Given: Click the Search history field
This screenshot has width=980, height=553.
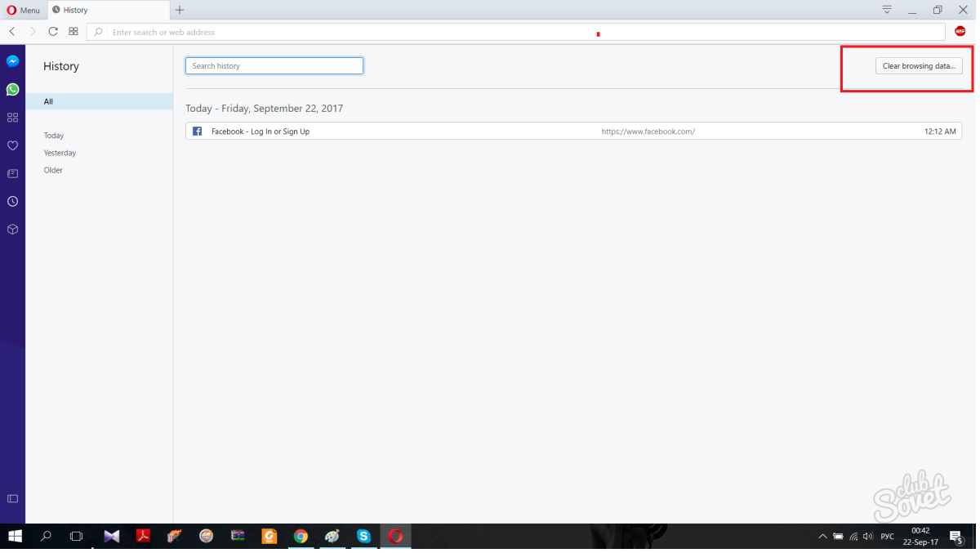Looking at the screenshot, I should [274, 66].
